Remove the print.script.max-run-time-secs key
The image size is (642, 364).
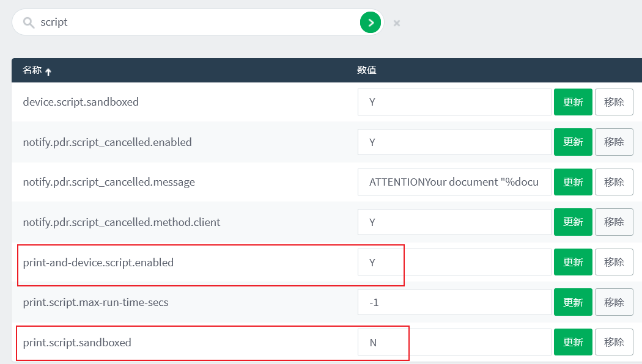pos(614,302)
